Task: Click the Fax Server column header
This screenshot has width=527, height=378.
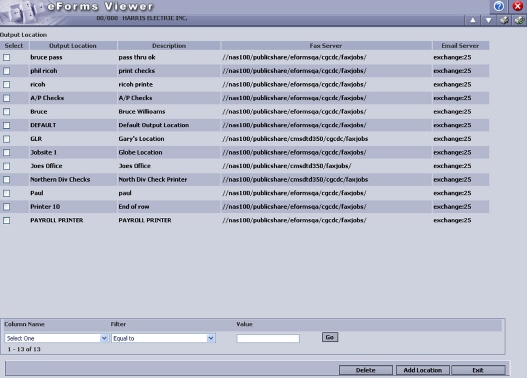Action: point(326,45)
